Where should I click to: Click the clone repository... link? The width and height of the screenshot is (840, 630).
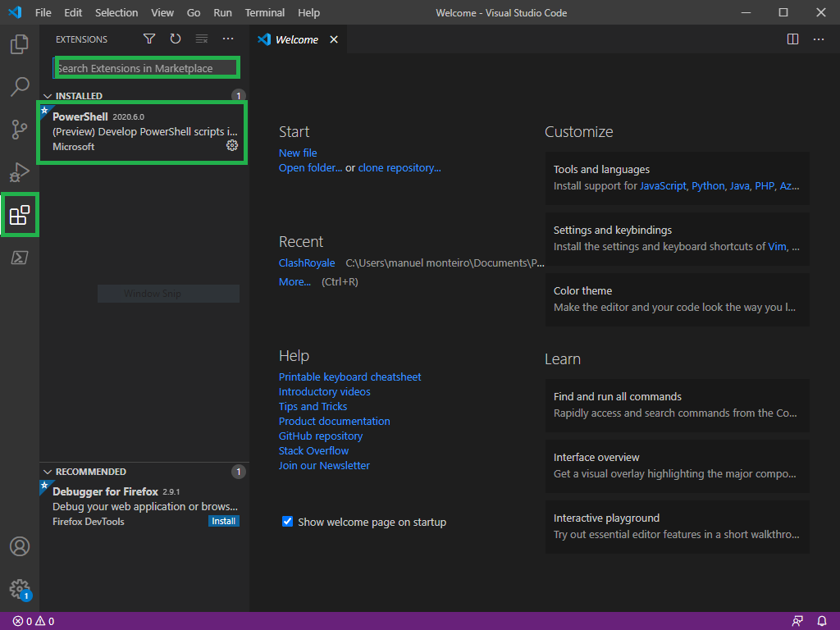(x=399, y=168)
